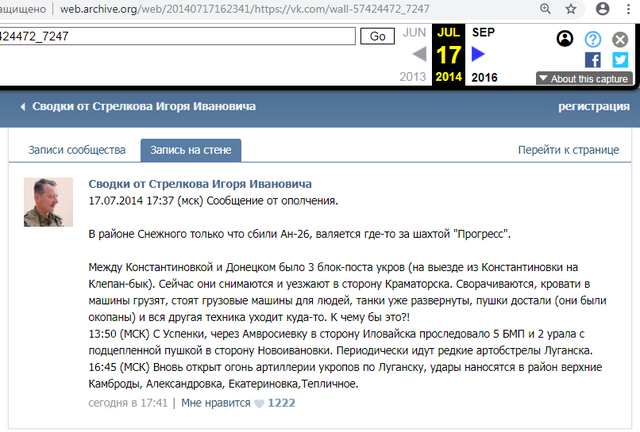Click the like heart icon
This screenshot has height=432, width=640.
pos(259,404)
